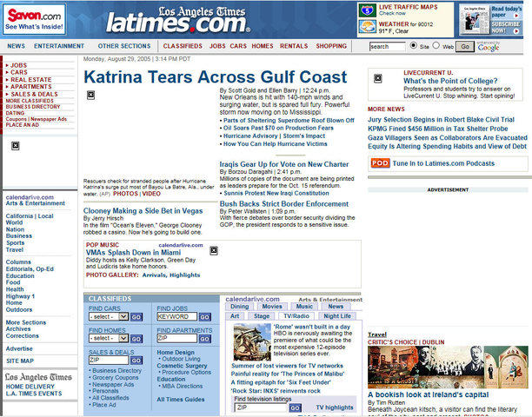Screen dimensions: 532x417
Task: Click the broken image under the Katrina headline
Action: [90, 95]
